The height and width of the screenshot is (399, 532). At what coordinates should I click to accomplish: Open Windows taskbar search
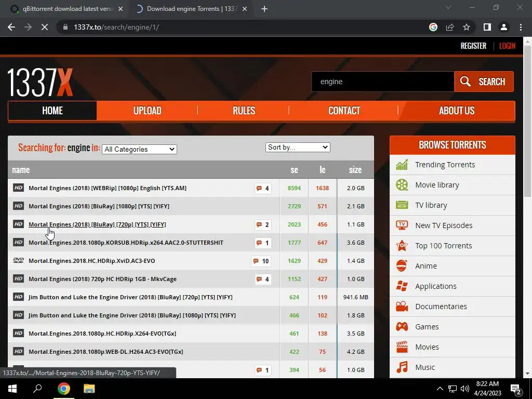[x=37, y=389]
